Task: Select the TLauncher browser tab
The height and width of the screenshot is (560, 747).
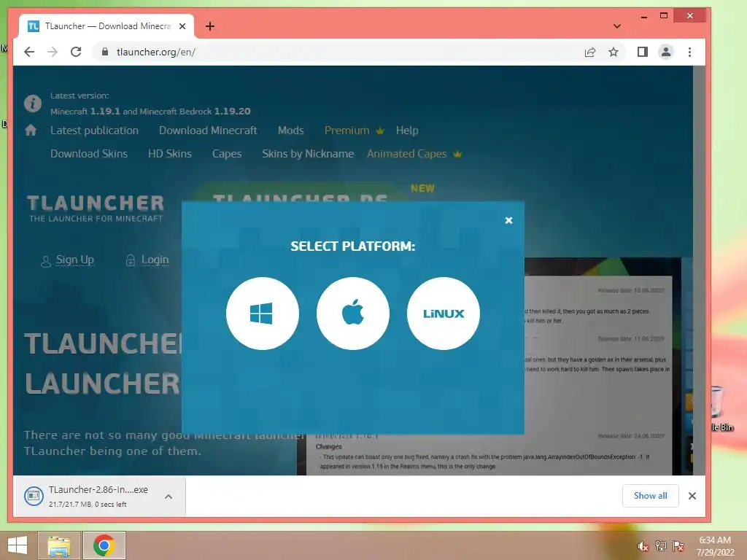Action: coord(106,26)
